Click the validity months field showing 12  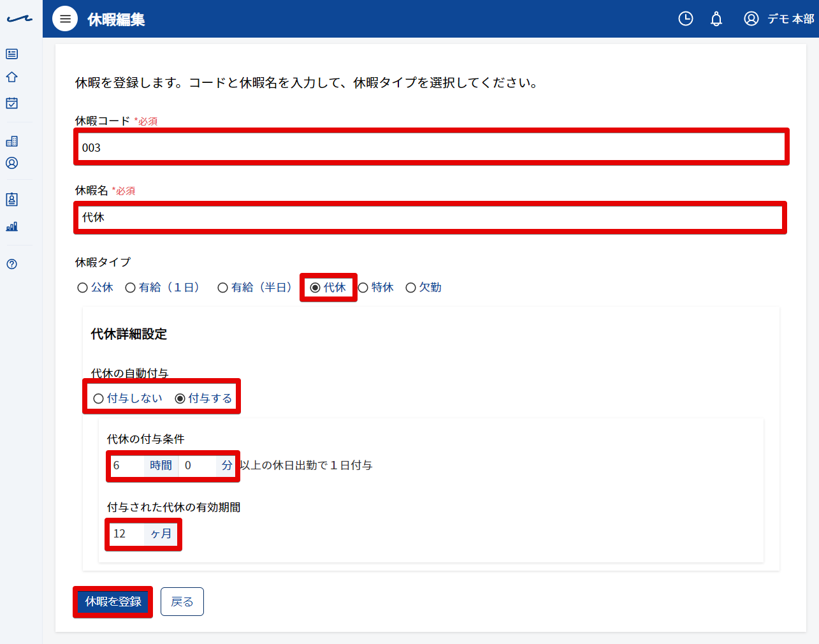pyautogui.click(x=126, y=534)
